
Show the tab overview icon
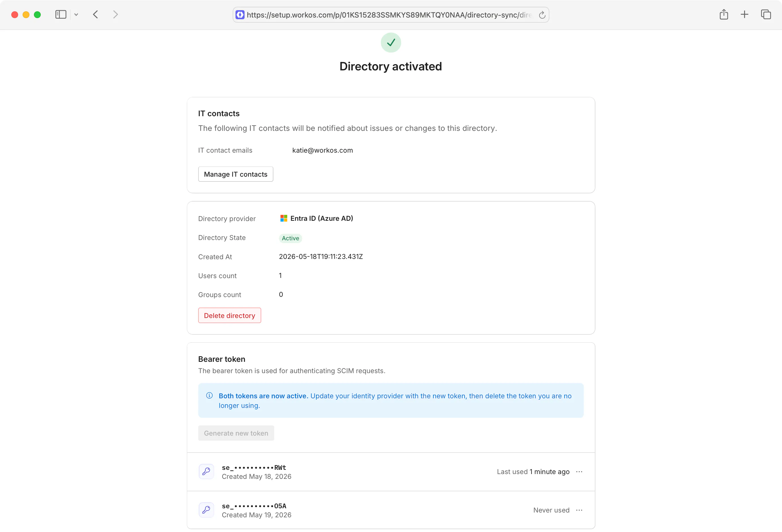point(766,14)
